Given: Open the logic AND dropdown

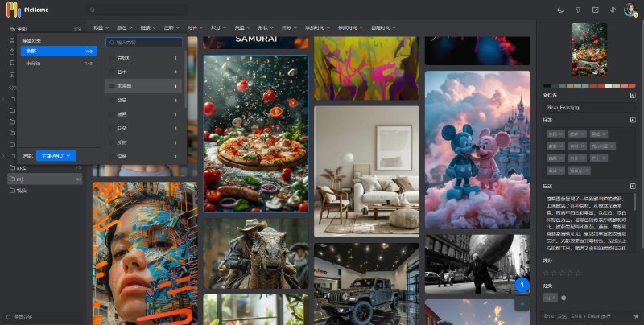Looking at the screenshot, I should pyautogui.click(x=56, y=155).
